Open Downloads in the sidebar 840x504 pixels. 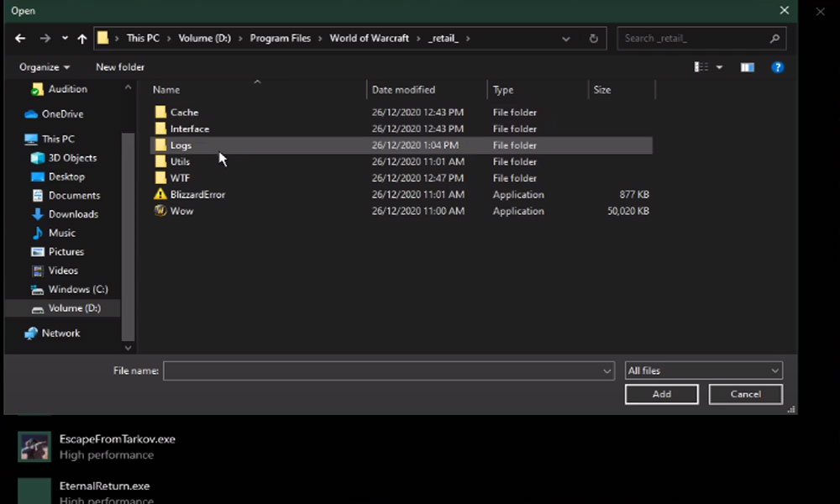pyautogui.click(x=65, y=214)
